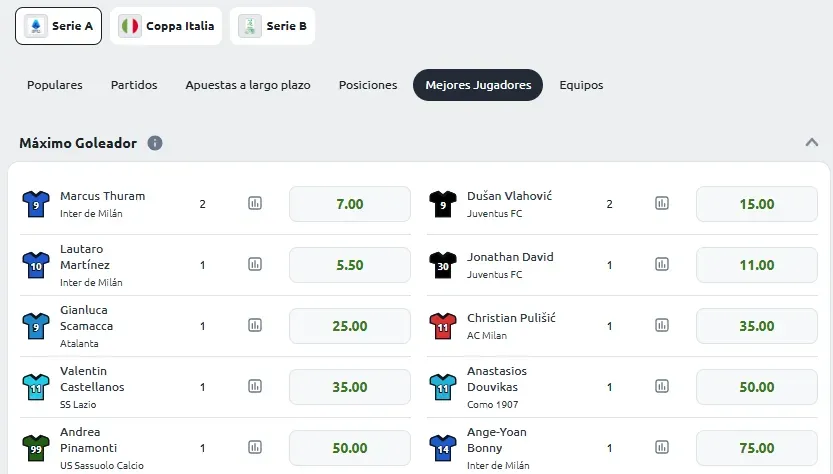Open stats icon for Christian Pulišić
The height and width of the screenshot is (474, 833).
click(662, 325)
